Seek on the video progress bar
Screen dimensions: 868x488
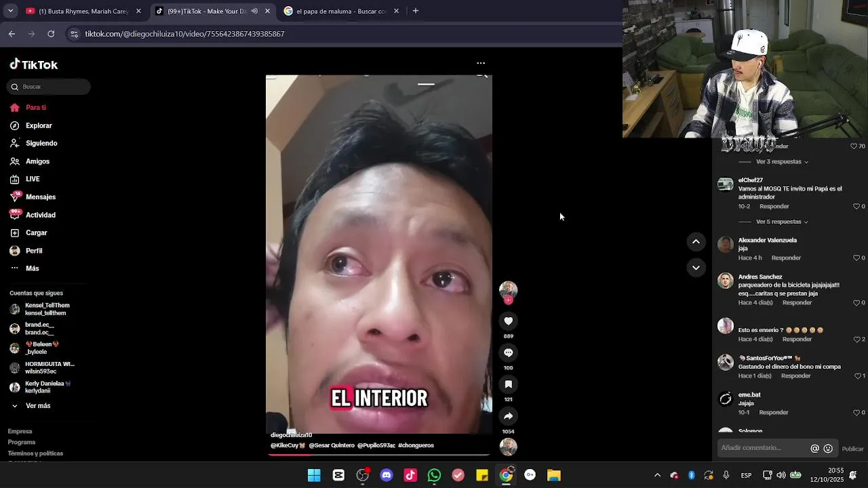[x=378, y=454]
